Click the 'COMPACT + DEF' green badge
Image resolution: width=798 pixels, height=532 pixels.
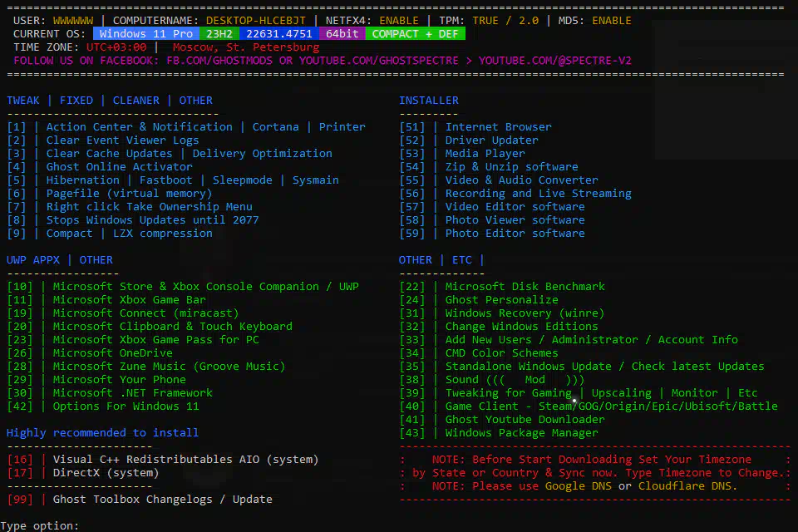coord(416,33)
